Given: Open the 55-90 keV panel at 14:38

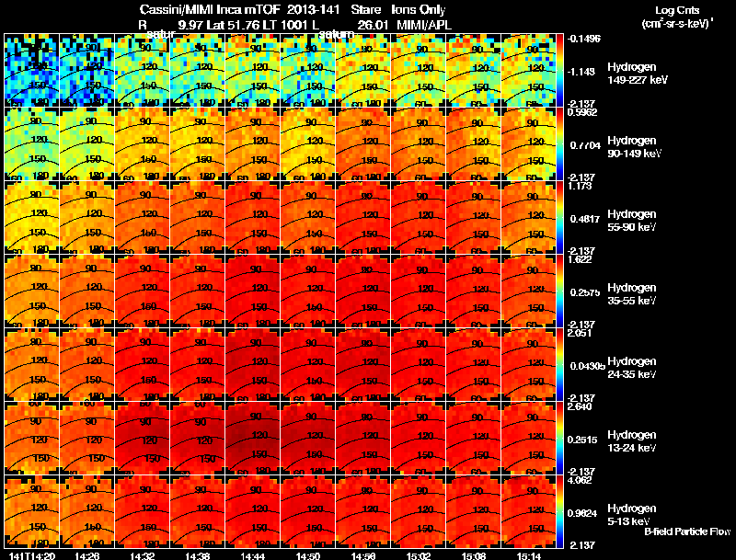Looking at the screenshot, I should (197, 217).
